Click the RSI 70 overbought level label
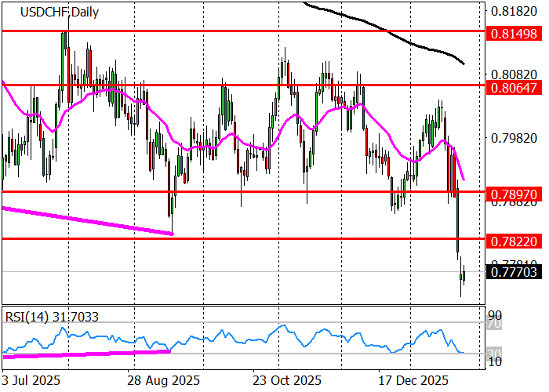The width and height of the screenshot is (549, 392). 496,322
